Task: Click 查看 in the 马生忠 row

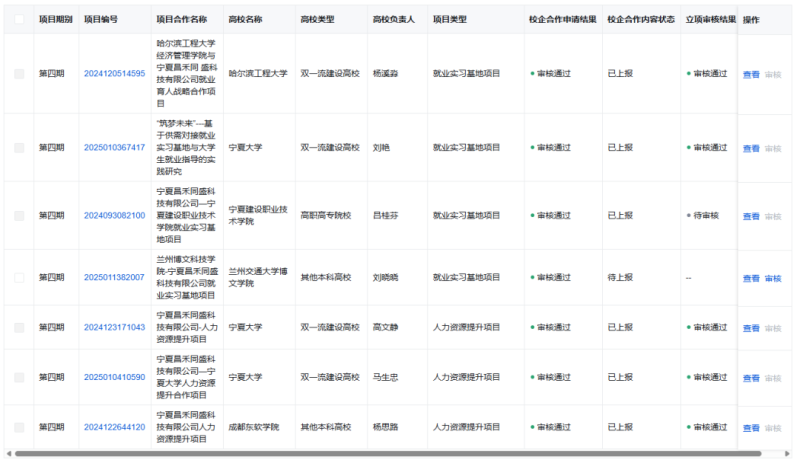Action: [x=751, y=379]
